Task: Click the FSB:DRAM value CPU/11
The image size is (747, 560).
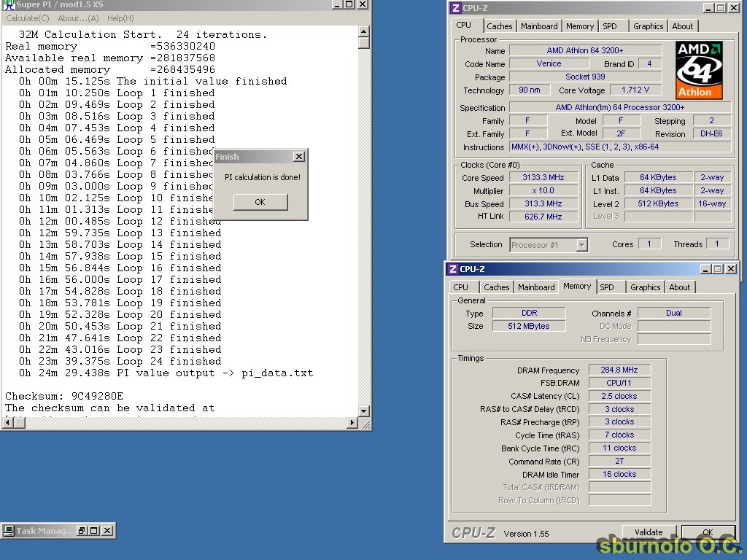Action: click(619, 383)
